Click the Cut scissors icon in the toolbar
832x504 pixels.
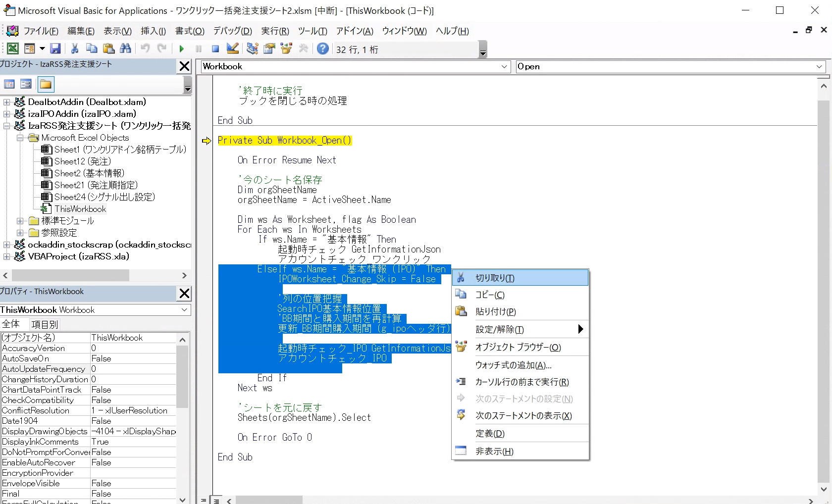pyautogui.click(x=75, y=49)
